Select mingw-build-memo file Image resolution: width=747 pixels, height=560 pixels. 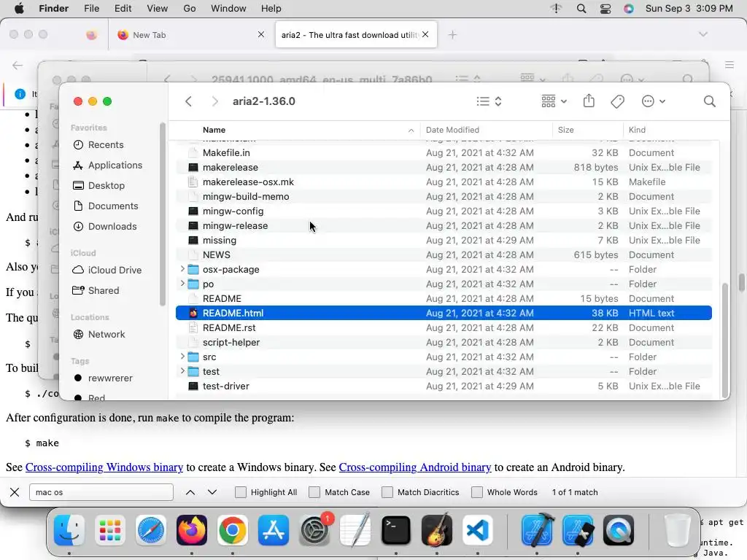pos(444,197)
